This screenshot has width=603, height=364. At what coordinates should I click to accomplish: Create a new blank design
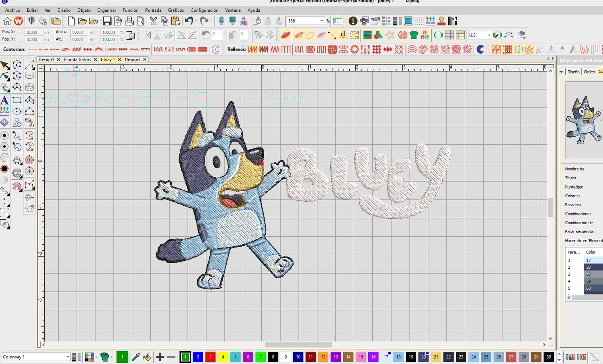(x=71, y=21)
